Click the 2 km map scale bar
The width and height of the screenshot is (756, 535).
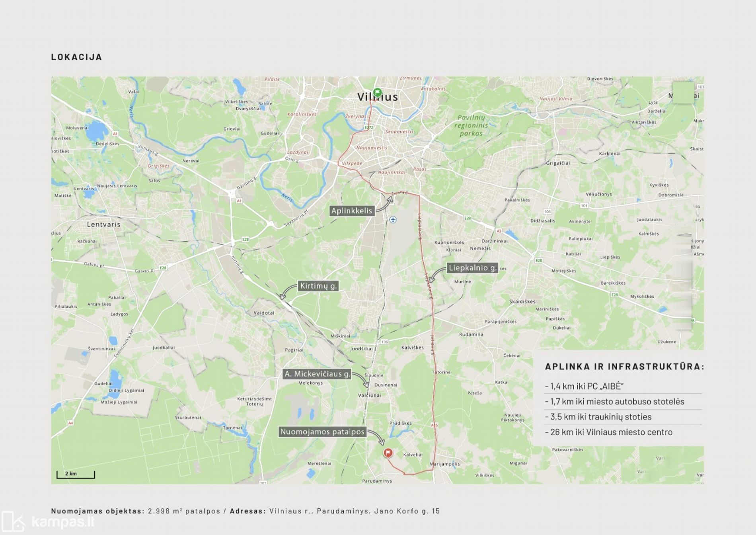tap(76, 474)
